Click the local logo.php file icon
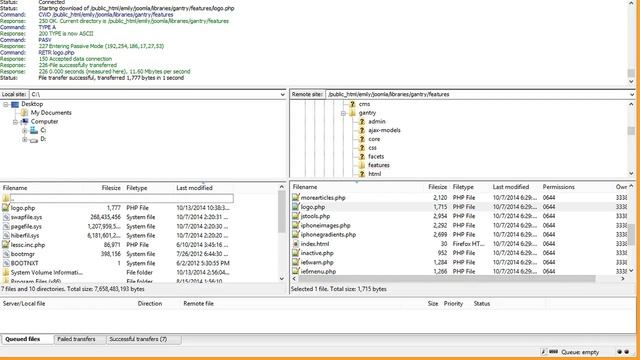 coord(6,208)
